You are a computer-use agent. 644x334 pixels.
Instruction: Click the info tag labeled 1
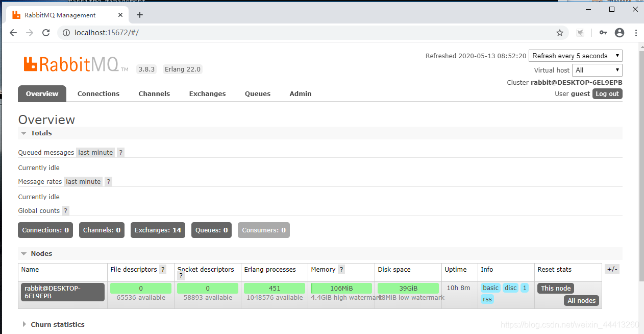[525, 288]
